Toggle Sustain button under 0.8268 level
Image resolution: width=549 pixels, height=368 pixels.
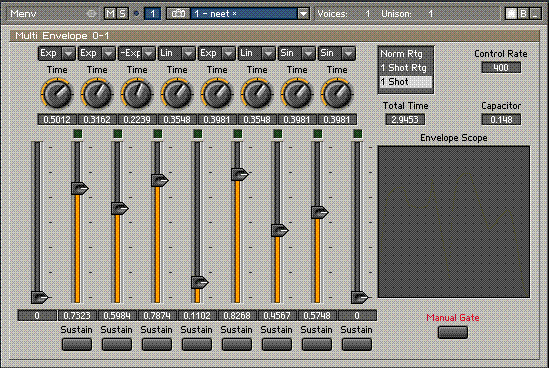[x=236, y=344]
